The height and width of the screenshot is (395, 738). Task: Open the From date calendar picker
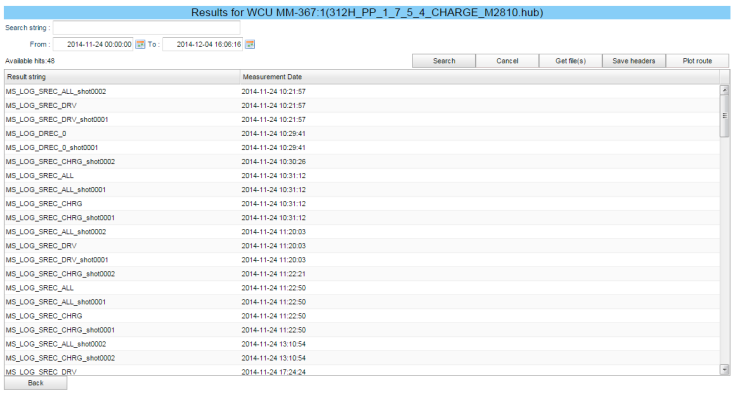[140, 44]
